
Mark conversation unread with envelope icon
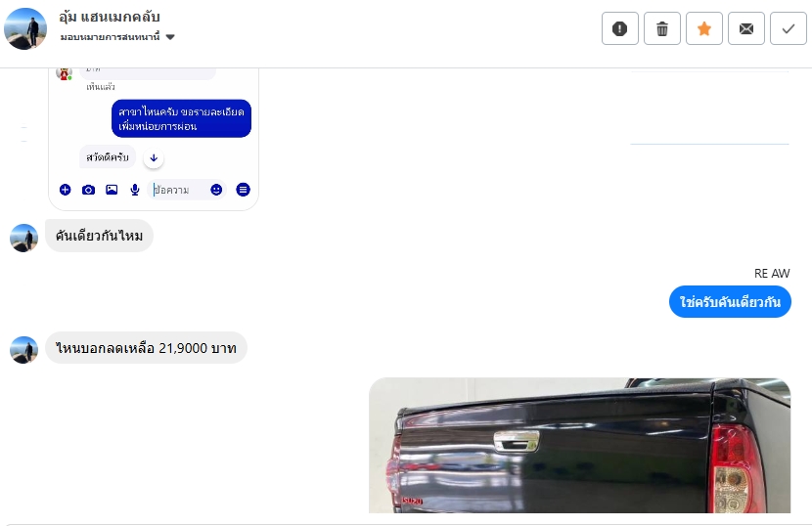(746, 28)
